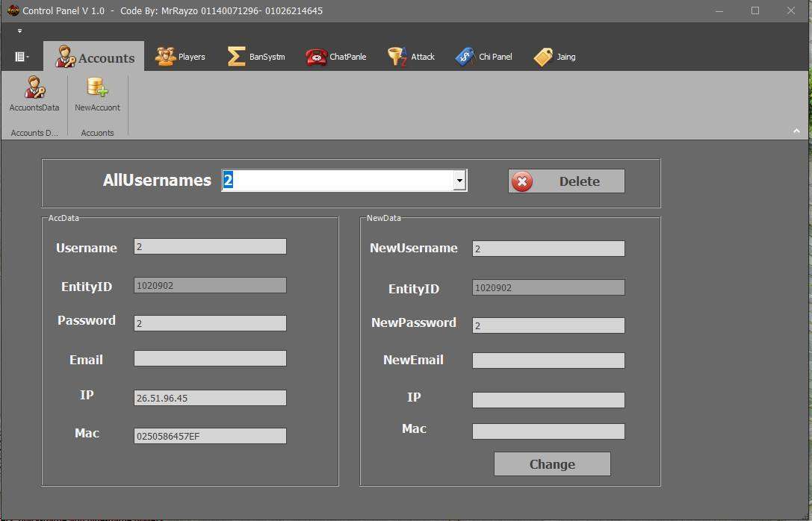
Task: Click the NewPassword input field
Action: coord(548,325)
